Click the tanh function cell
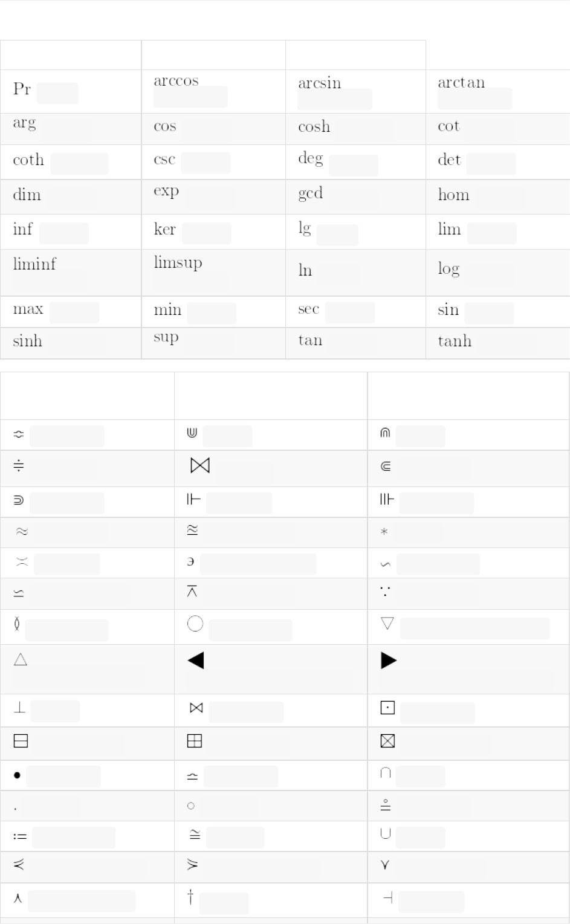The width and height of the screenshot is (570, 924). 455,341
